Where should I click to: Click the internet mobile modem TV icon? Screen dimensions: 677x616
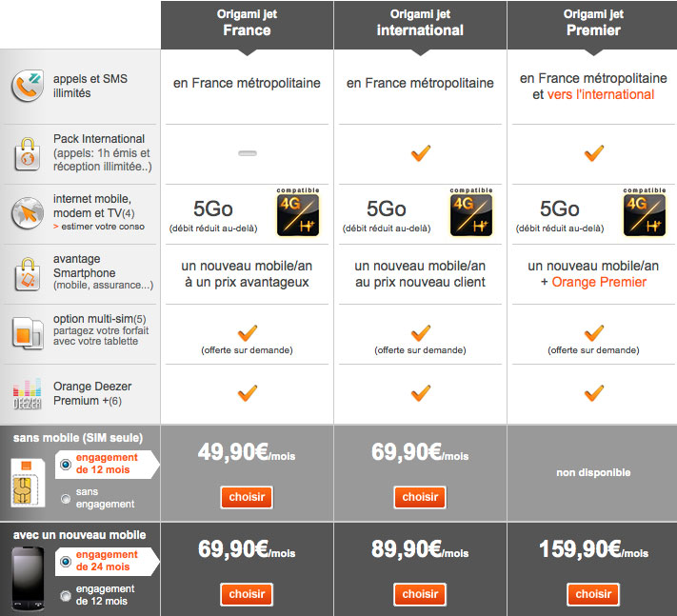coord(27,213)
